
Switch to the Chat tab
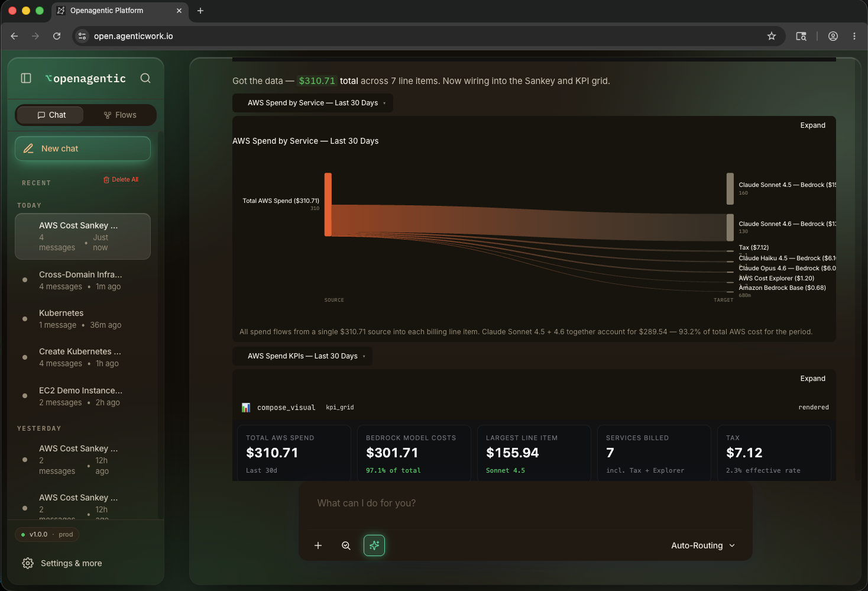50,115
